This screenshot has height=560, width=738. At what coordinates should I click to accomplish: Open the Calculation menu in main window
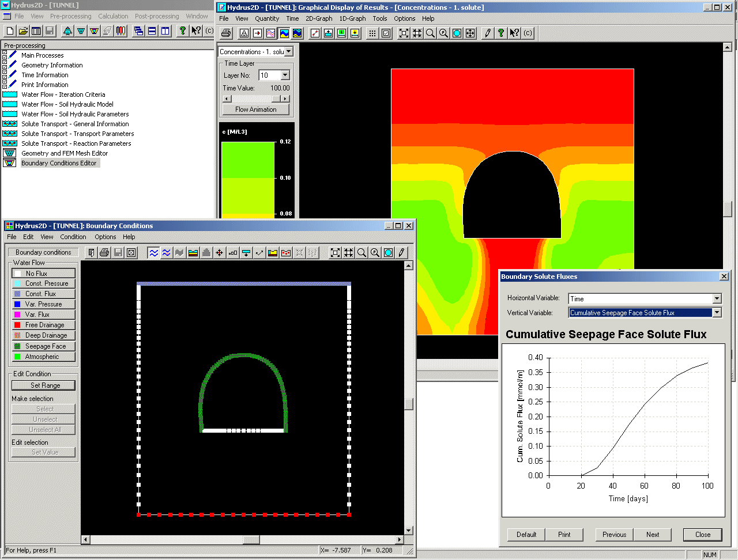click(x=113, y=16)
